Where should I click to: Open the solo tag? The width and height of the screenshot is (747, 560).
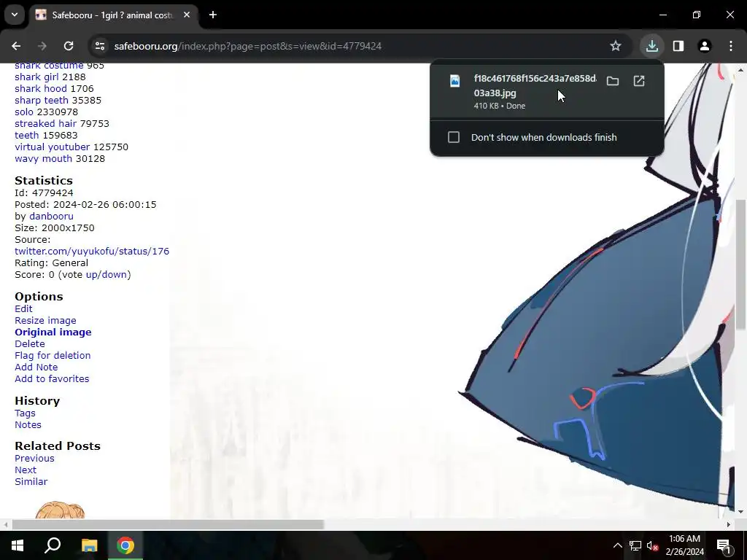(x=24, y=112)
